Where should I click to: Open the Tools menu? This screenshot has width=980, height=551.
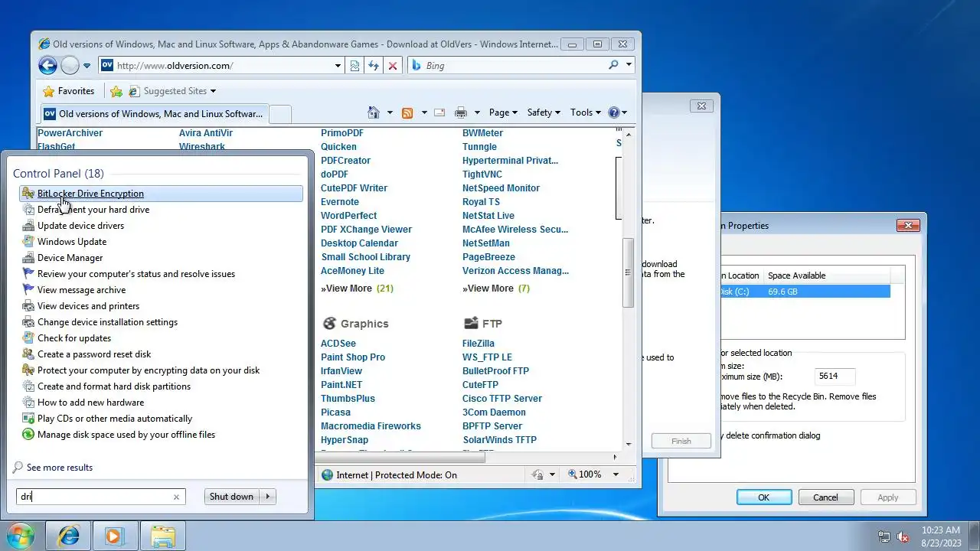(x=586, y=112)
